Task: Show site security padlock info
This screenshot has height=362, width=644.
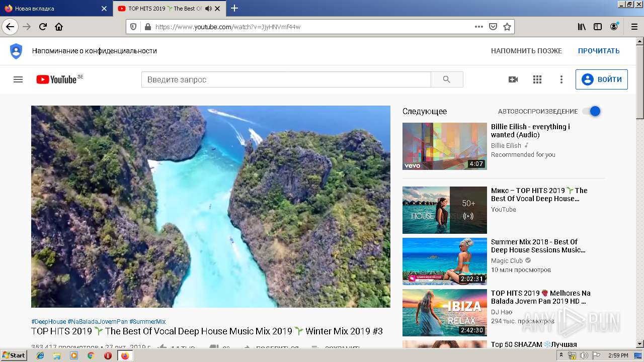Action: [x=147, y=27]
